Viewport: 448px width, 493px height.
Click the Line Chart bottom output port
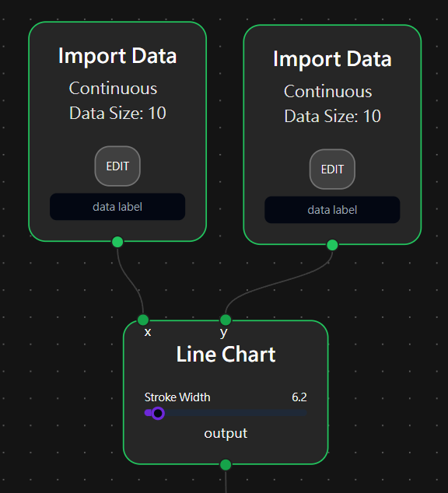(226, 465)
